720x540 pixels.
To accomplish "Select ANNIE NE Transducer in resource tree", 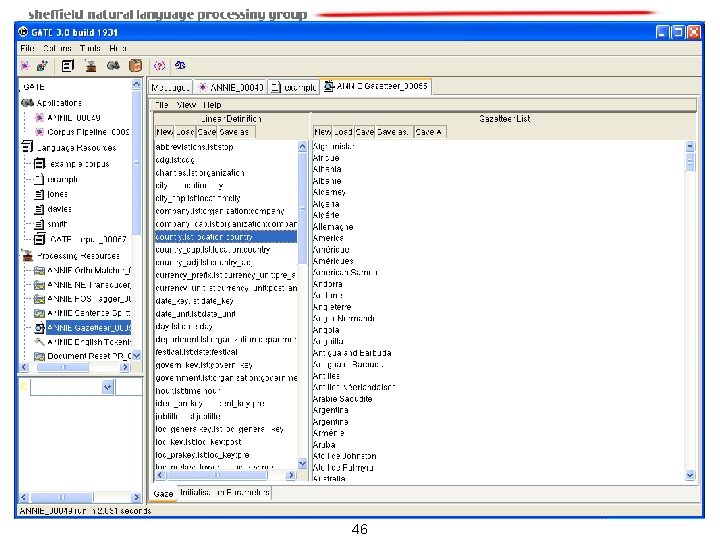I will coord(89,285).
